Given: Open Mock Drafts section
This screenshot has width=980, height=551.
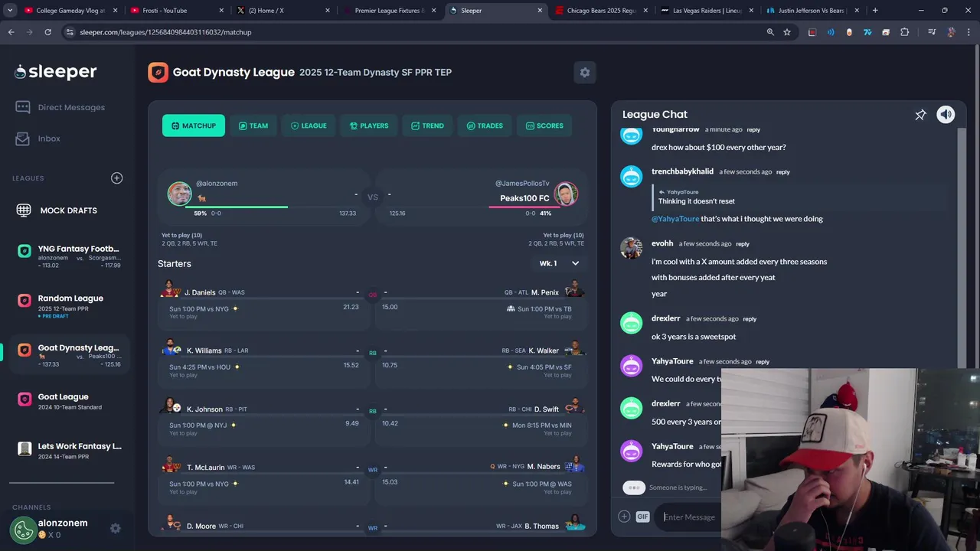Looking at the screenshot, I should (x=57, y=210).
